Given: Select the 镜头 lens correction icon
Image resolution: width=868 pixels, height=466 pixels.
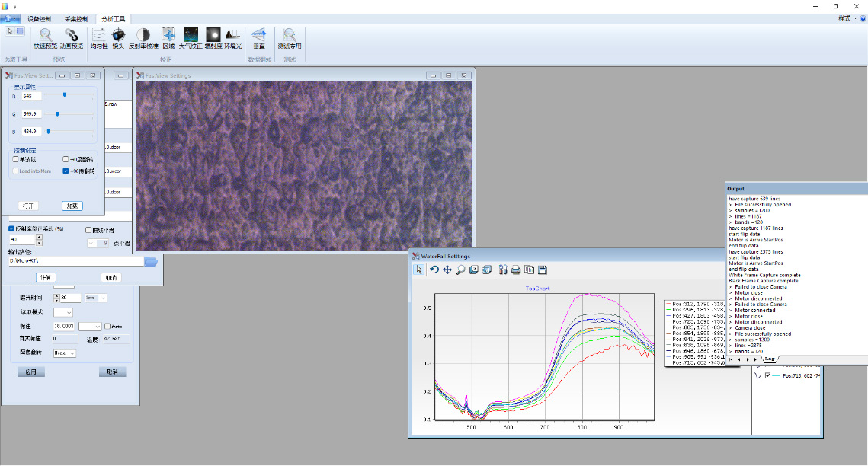Looking at the screenshot, I should [118, 36].
